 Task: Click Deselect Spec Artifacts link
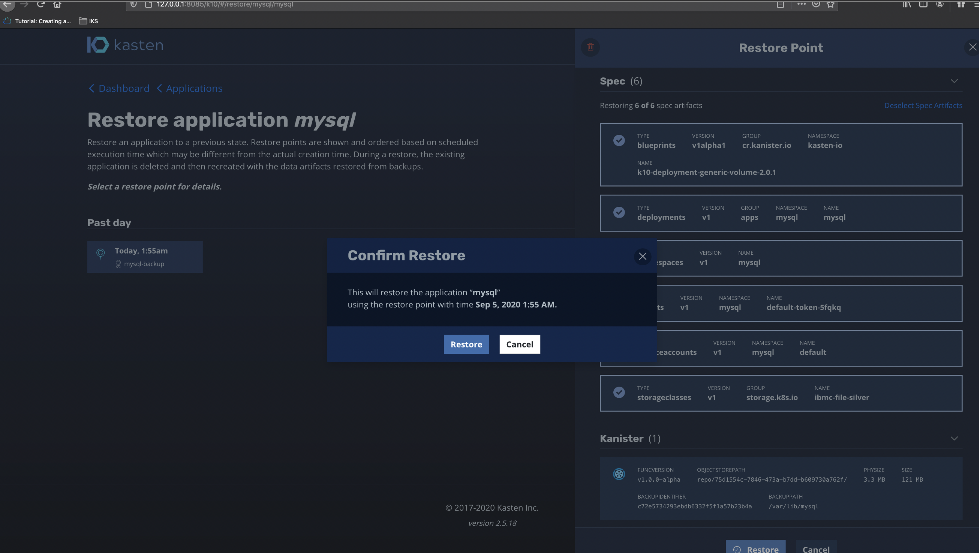pos(923,105)
